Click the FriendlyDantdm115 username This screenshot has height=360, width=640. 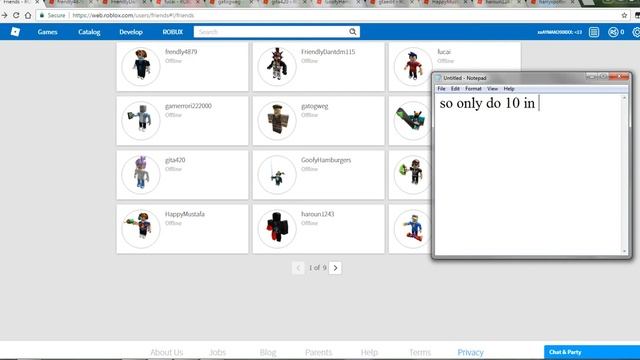[x=328, y=52]
